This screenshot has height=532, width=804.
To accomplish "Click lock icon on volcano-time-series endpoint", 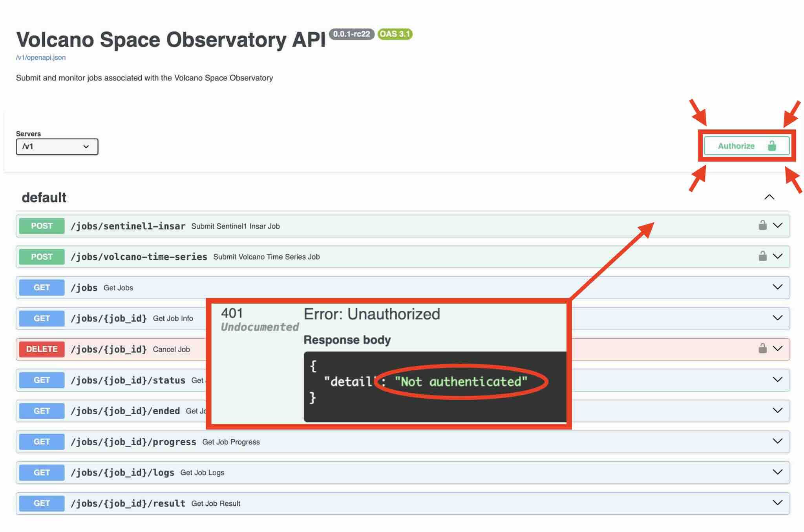I will [762, 256].
